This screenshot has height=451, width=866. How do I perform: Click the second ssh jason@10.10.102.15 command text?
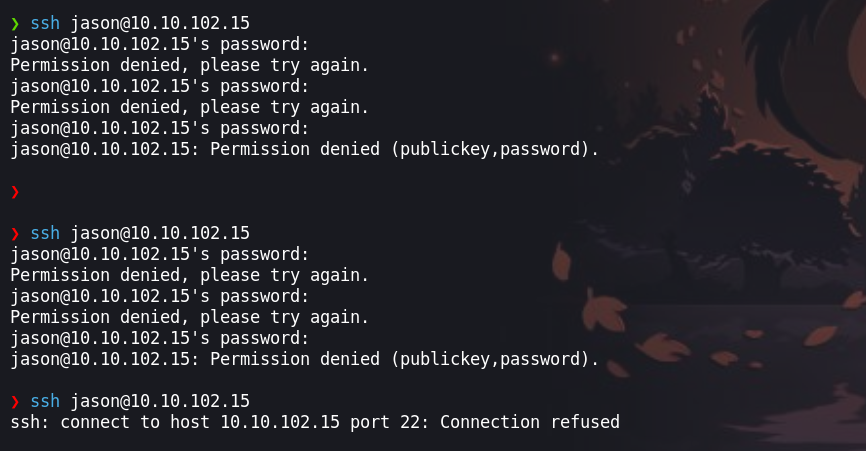140,233
